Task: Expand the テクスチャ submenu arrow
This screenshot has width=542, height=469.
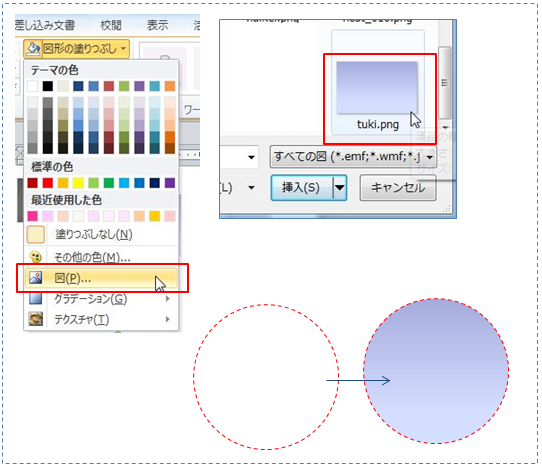Action: [x=168, y=319]
